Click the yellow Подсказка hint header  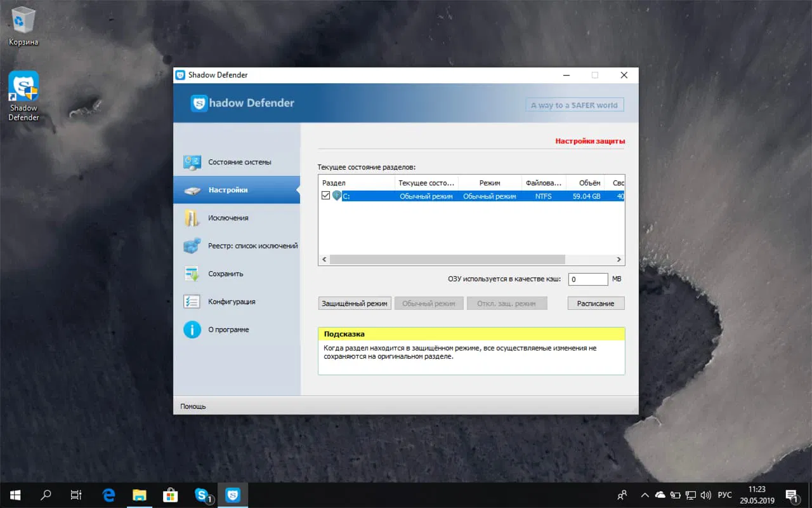click(471, 334)
